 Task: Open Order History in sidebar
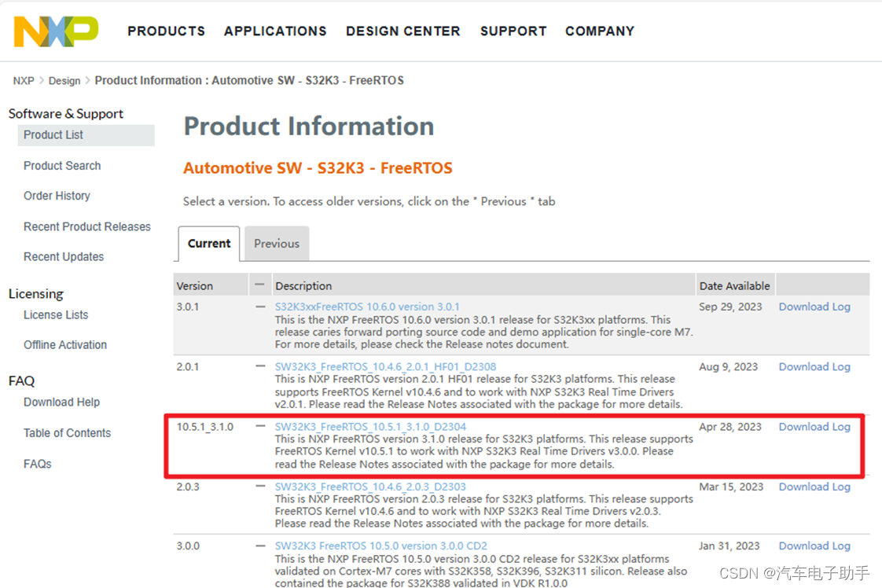(57, 196)
